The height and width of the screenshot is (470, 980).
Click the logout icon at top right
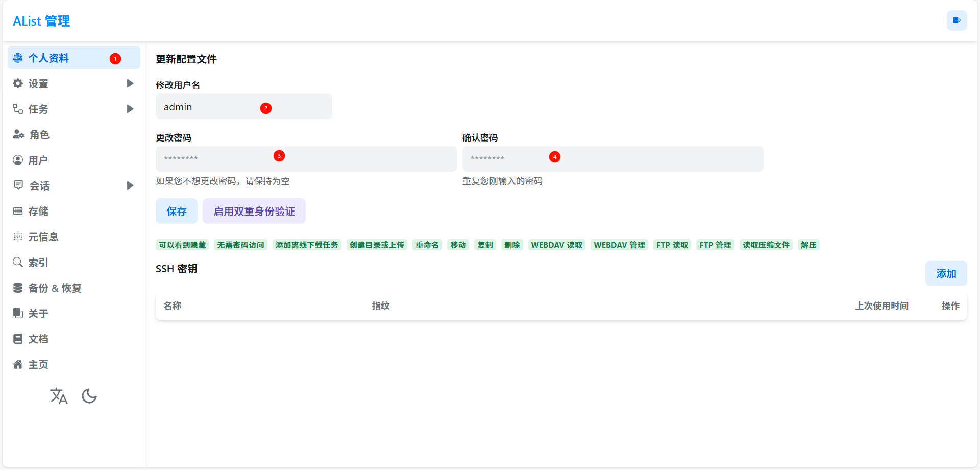click(x=957, y=20)
